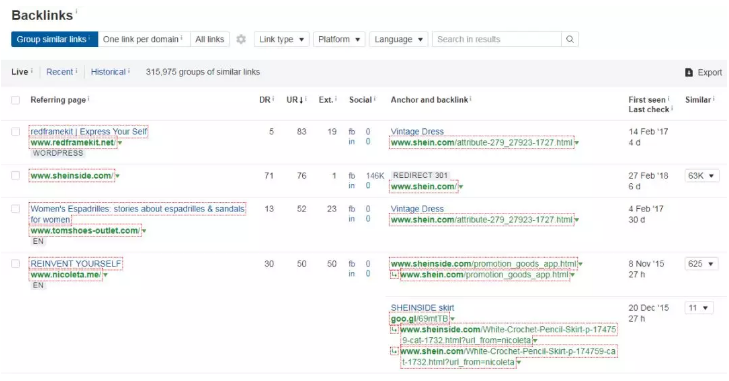Open dropdown arrow next to www.nicoleta.me
Screen dimensions: 729x381
click(106, 275)
